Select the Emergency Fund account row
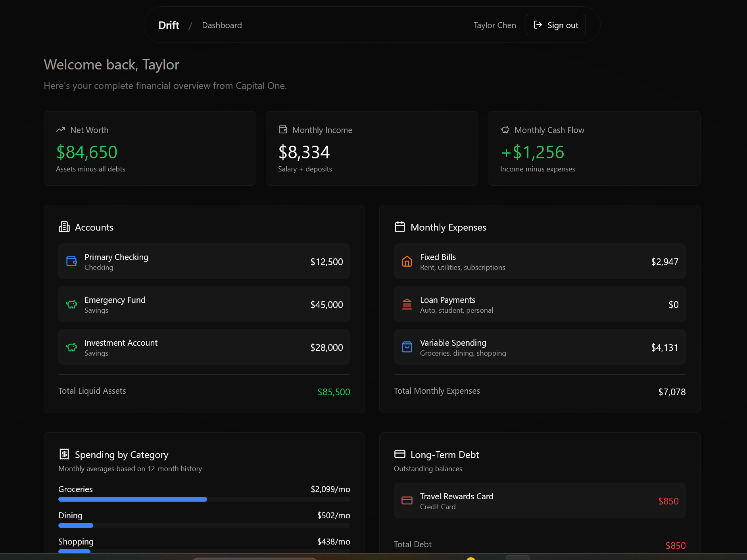The width and height of the screenshot is (747, 560). pos(204,304)
